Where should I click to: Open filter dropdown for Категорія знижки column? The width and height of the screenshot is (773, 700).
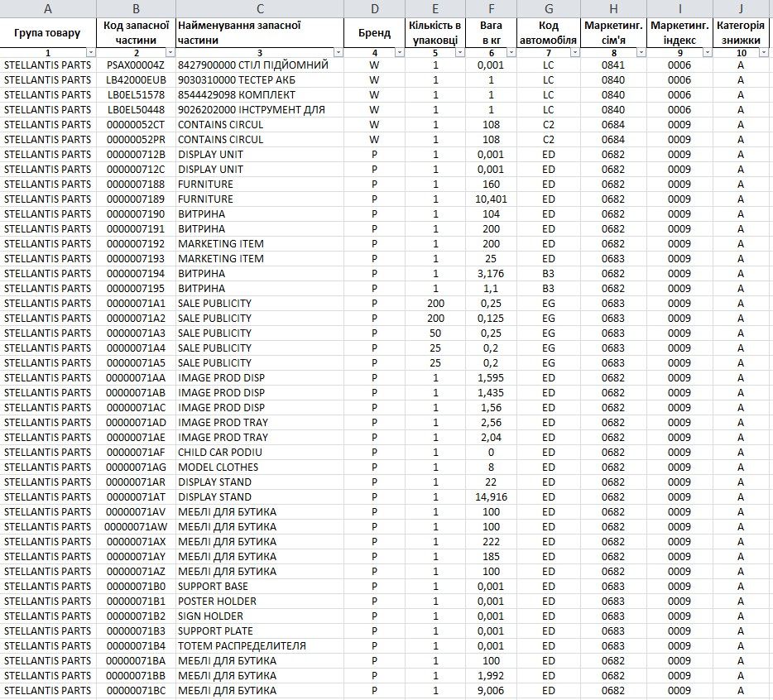click(766, 53)
